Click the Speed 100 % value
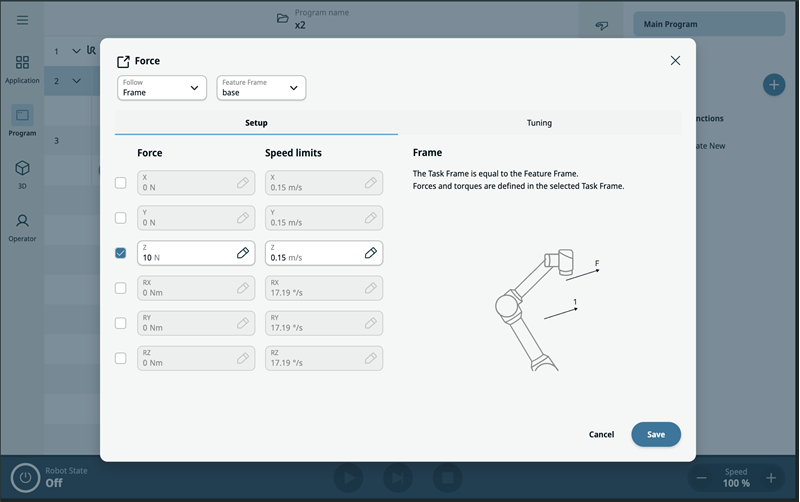This screenshot has width=800, height=502. (x=736, y=483)
